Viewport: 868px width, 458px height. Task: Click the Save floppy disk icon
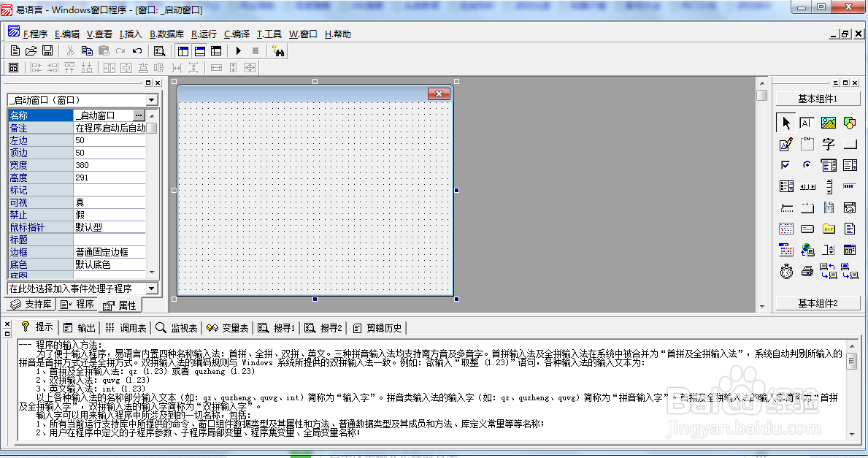tap(47, 51)
